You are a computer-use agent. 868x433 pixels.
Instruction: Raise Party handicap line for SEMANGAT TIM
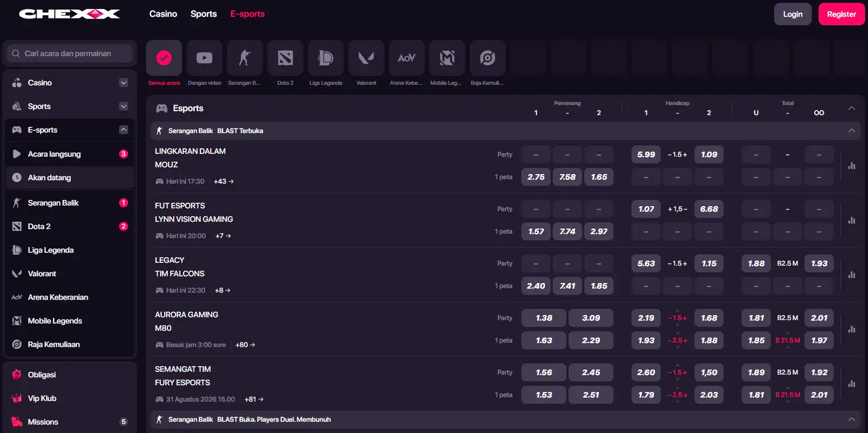point(678,366)
